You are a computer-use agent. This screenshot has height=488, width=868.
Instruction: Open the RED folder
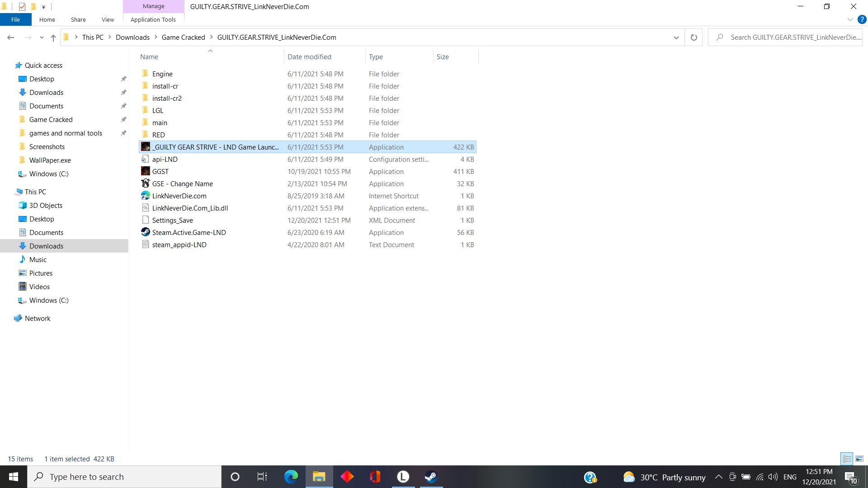[158, 134]
